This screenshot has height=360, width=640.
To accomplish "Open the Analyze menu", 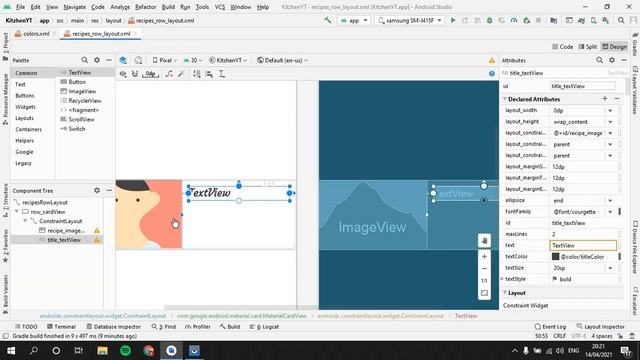I will point(120,7).
